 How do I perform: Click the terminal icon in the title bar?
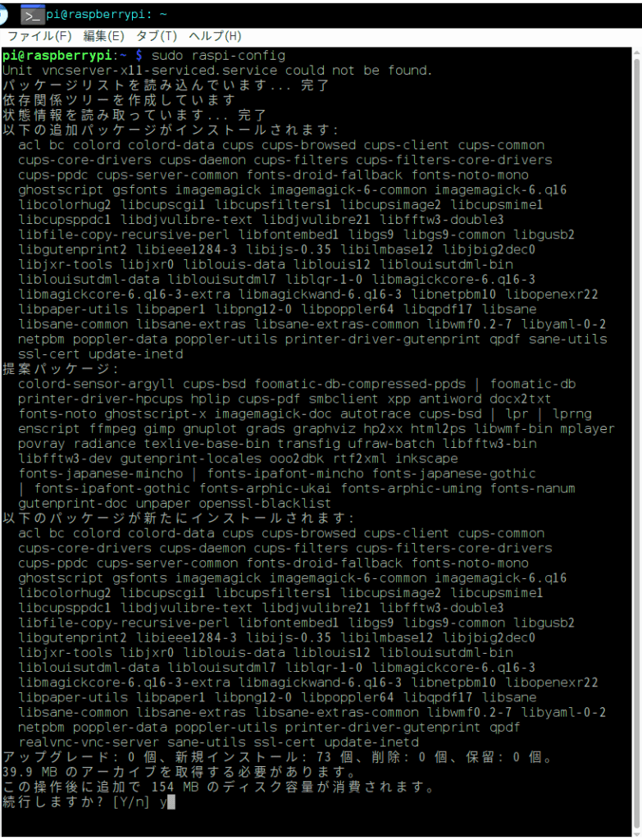point(33,16)
